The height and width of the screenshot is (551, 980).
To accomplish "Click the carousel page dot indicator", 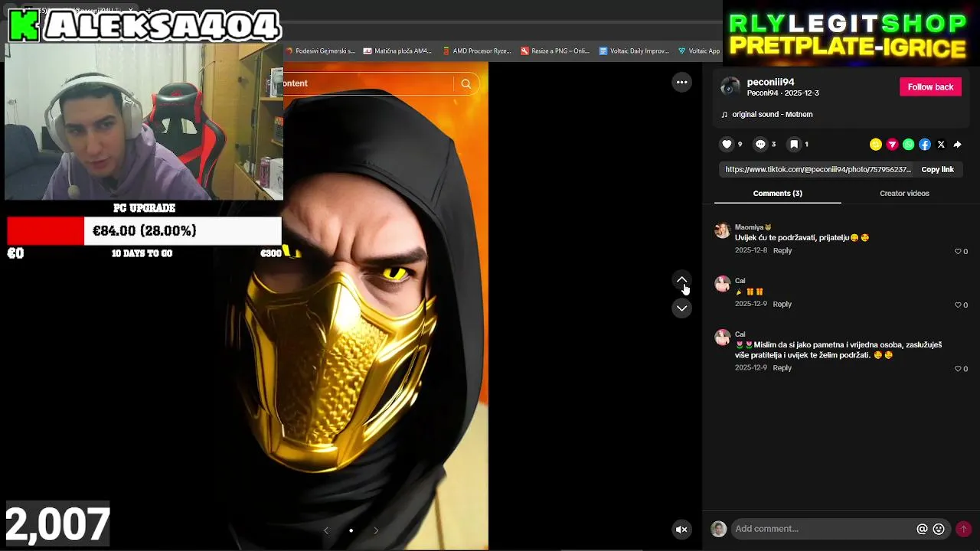I will tap(351, 530).
